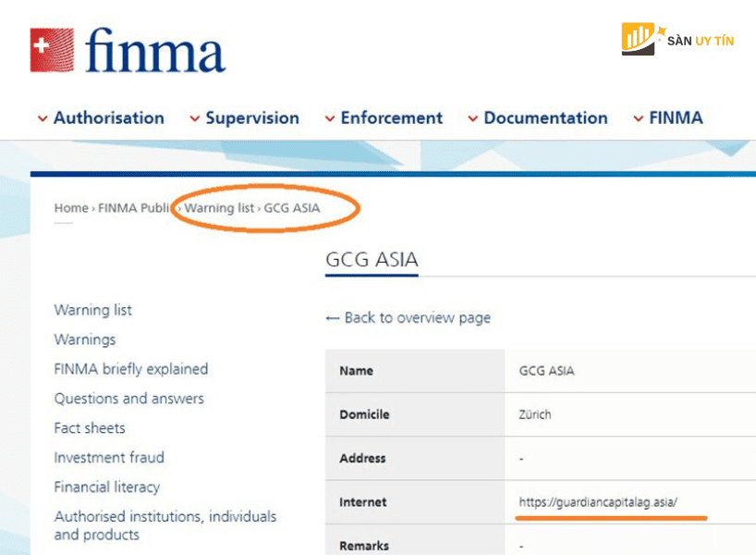The height and width of the screenshot is (555, 756).
Task: Open FINMA briefly explained sidebar link
Action: point(131,369)
